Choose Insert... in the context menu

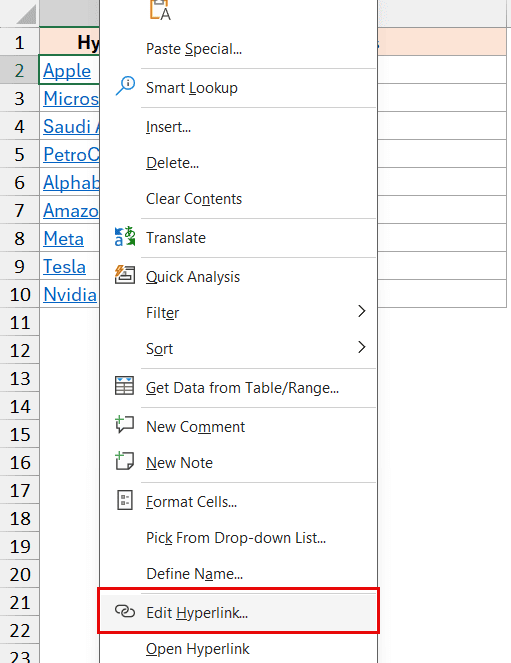[x=169, y=127]
